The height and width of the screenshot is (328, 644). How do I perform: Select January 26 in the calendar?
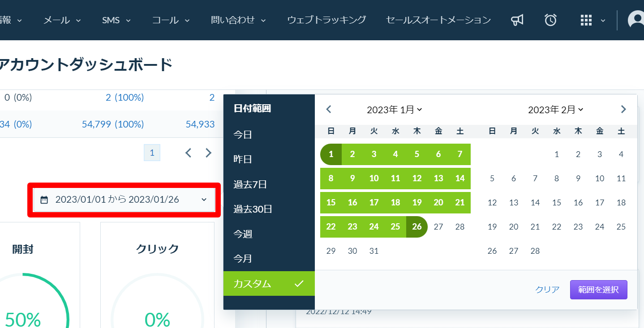[417, 226]
